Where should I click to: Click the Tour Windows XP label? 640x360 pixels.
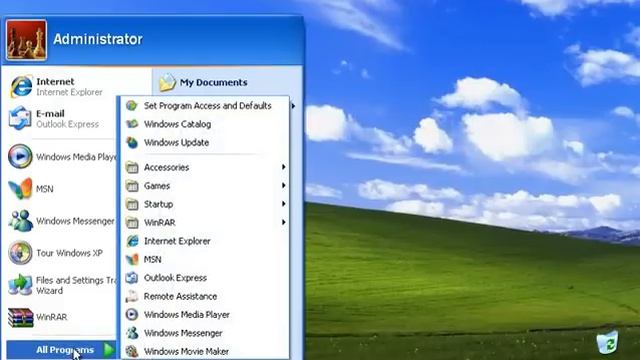(x=69, y=253)
